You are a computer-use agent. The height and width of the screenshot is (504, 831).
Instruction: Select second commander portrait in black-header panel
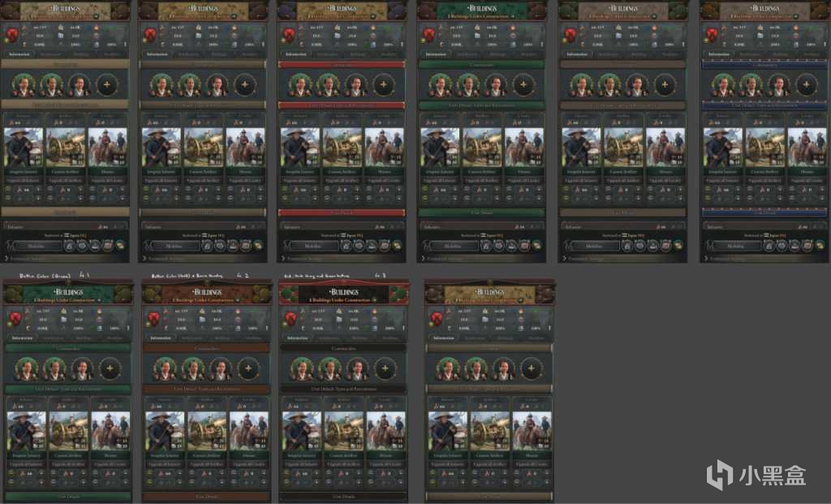pyautogui.click(x=329, y=368)
